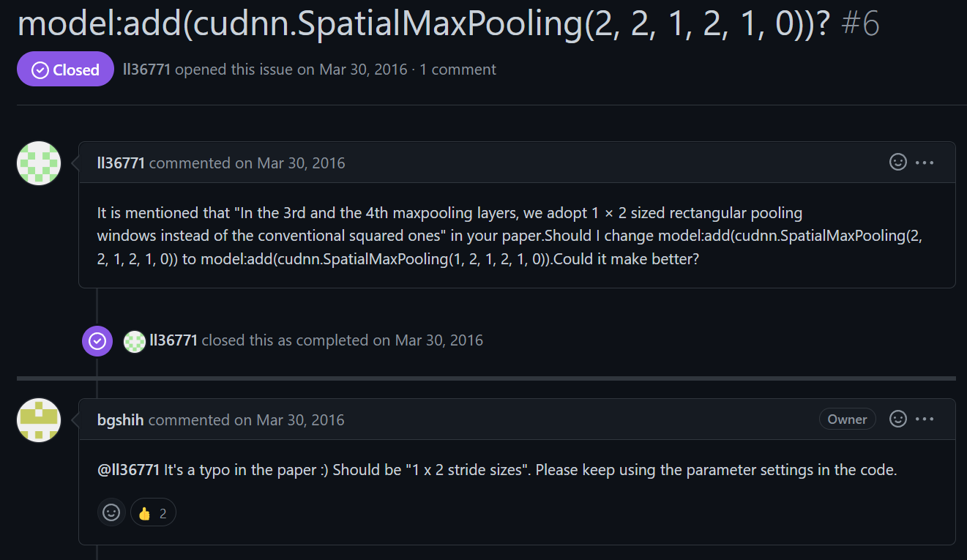The height and width of the screenshot is (560, 967).
Task: Click @ll36771 mention in bgshih's reply
Action: [128, 470]
